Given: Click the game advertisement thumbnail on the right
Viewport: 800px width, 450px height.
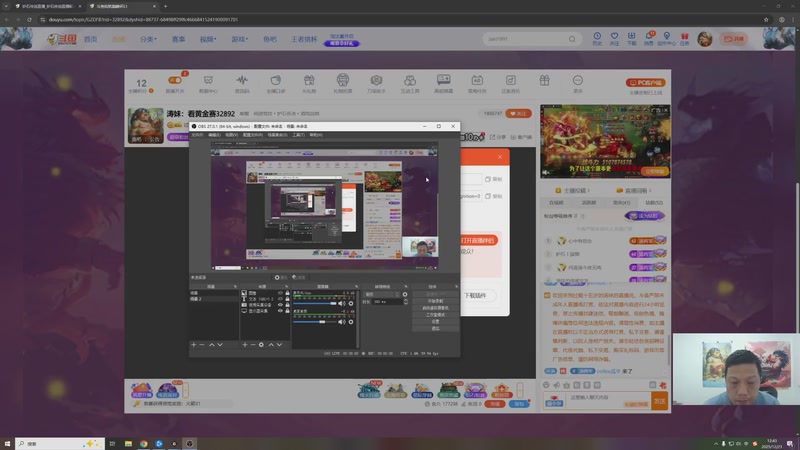Looking at the screenshot, I should tap(605, 141).
